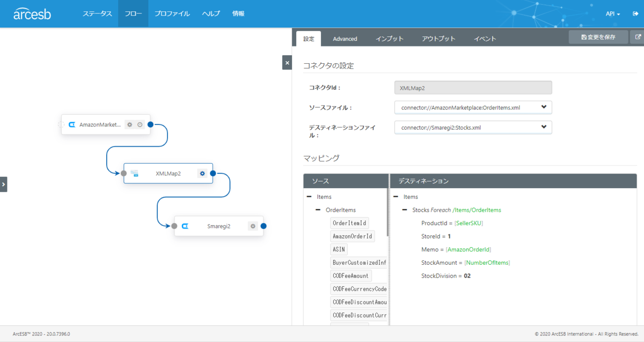Click XMLMap2 input port dot
Viewport: 644px width, 342px height.
click(x=123, y=173)
